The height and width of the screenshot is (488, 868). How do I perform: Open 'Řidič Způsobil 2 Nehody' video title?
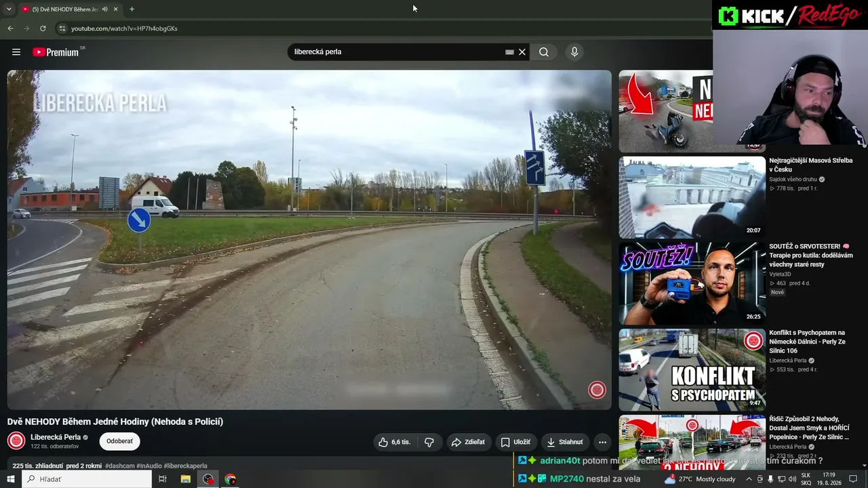pos(810,428)
